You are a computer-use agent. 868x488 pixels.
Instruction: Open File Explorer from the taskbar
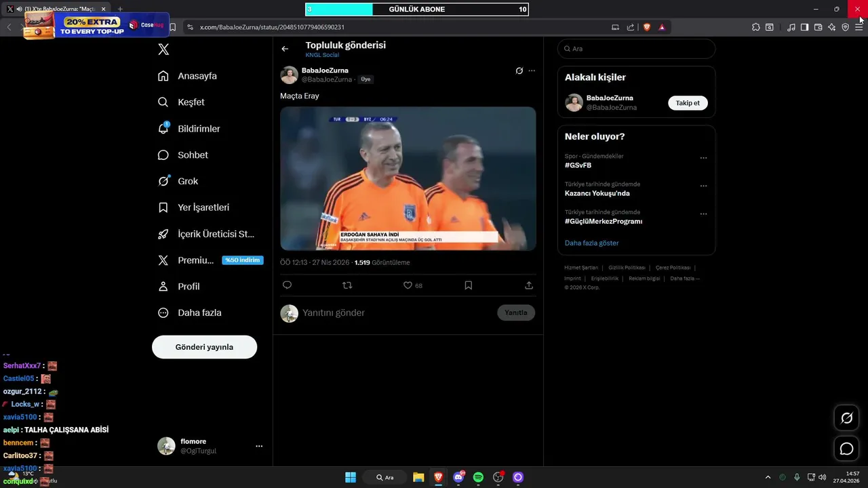[x=418, y=477]
